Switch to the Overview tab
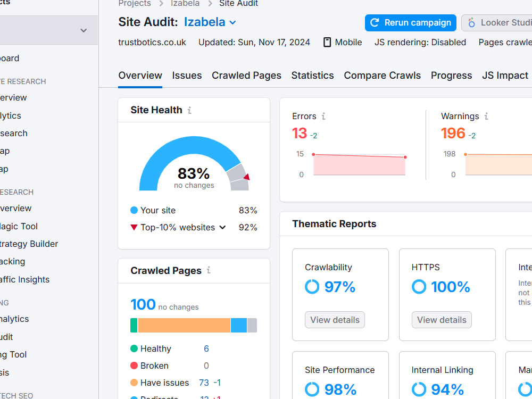This screenshot has height=399, width=532. click(x=140, y=76)
